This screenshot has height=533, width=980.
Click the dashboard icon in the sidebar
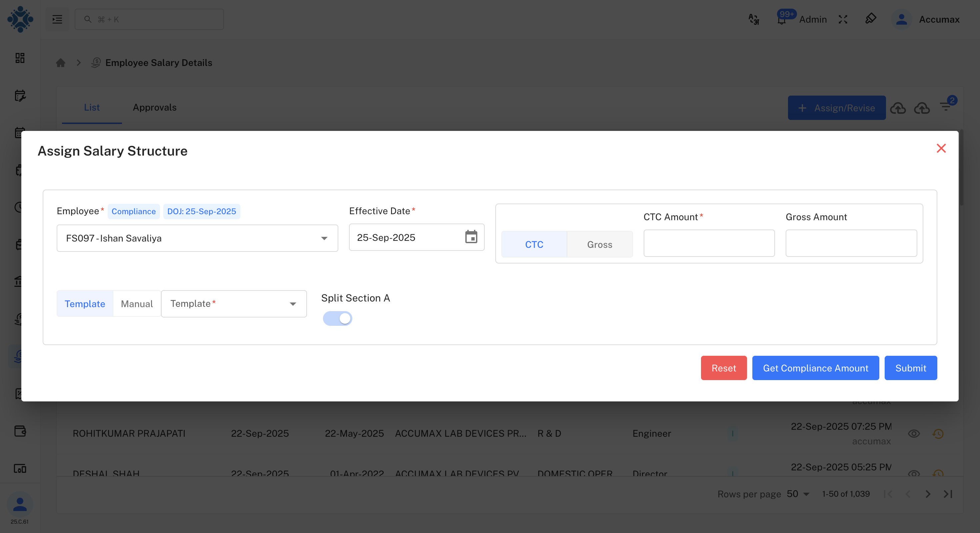pyautogui.click(x=19, y=58)
